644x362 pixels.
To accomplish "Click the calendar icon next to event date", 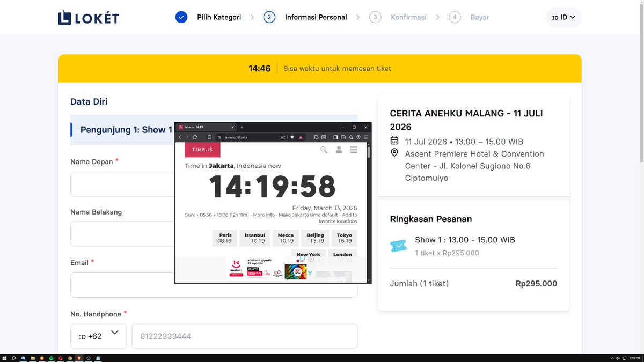I will tap(394, 141).
